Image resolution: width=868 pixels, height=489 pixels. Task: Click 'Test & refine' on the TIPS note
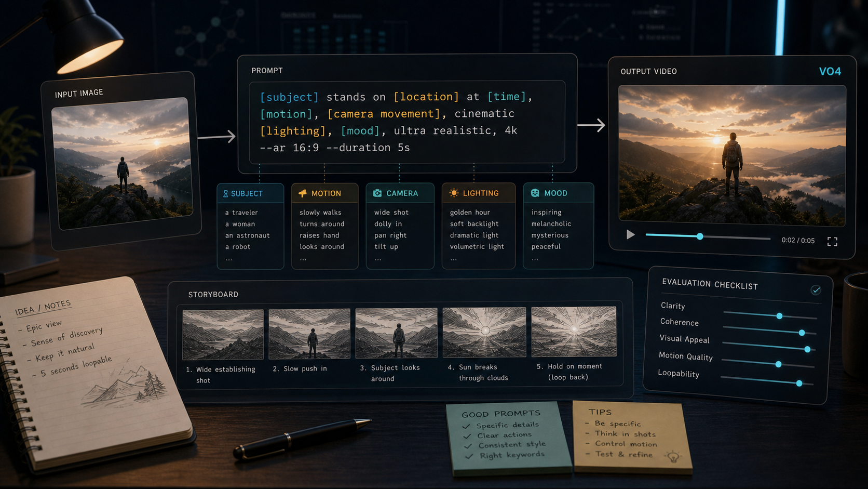click(x=624, y=454)
